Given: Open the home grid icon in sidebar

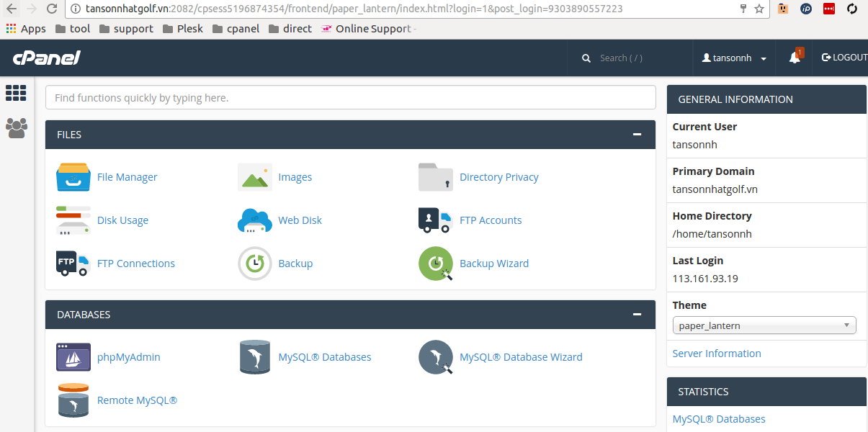Looking at the screenshot, I should pos(16,93).
